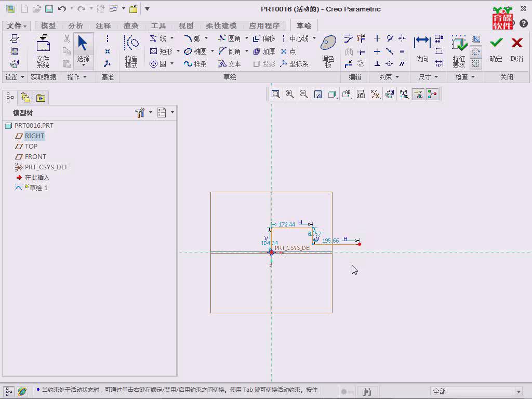Click the Refit zoom icon in view toolbar

click(x=275, y=95)
